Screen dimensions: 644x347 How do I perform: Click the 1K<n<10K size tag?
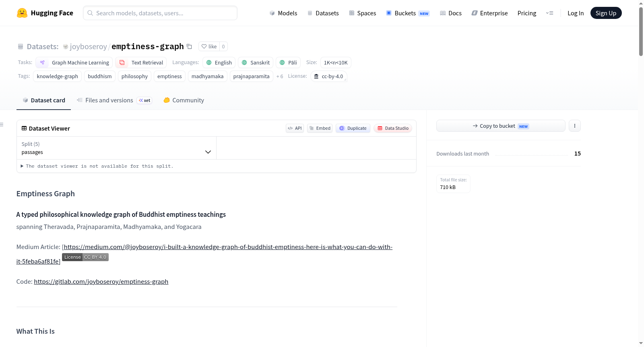point(336,62)
